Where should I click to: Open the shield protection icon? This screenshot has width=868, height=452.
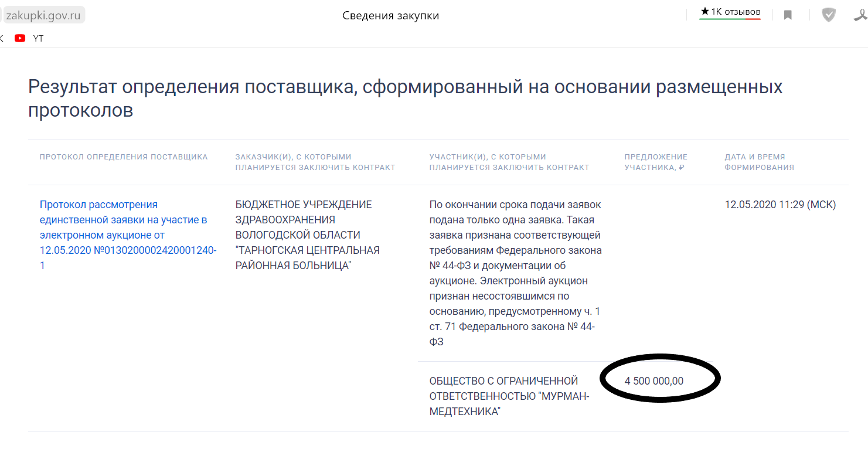coord(829,15)
